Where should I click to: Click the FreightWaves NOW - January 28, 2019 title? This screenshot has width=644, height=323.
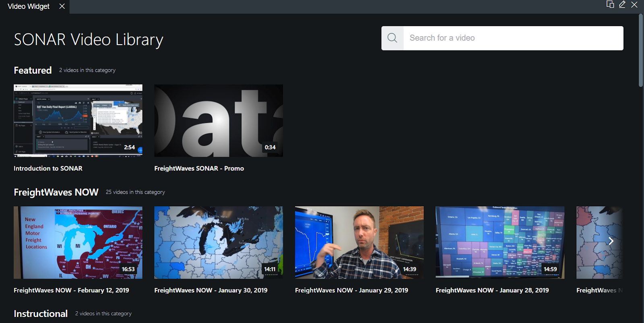point(492,290)
